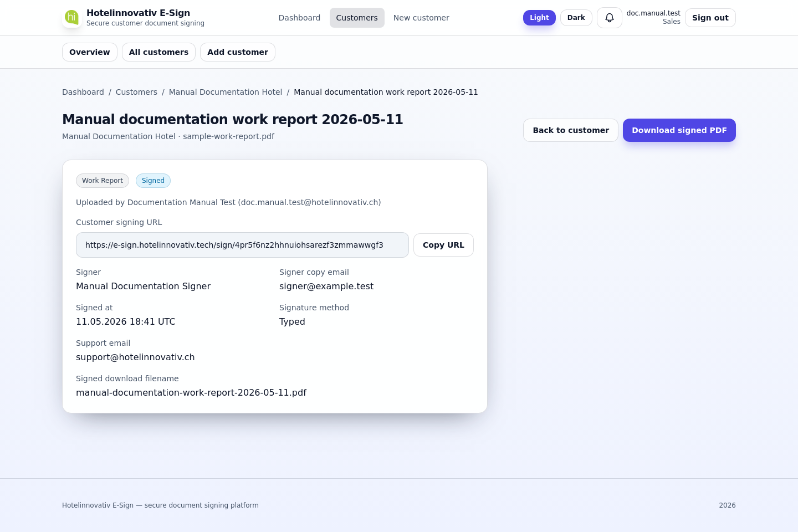Select the Add customer sub-tab
The height and width of the screenshot is (532, 798).
[238, 52]
